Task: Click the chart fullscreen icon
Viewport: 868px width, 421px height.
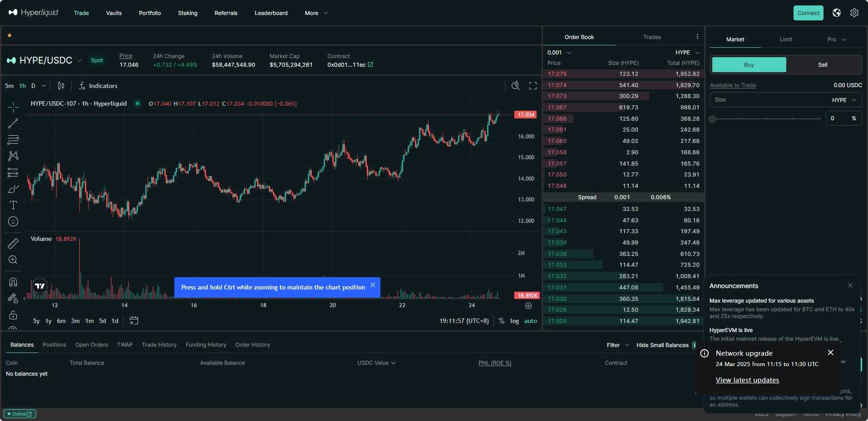Action: [x=533, y=86]
